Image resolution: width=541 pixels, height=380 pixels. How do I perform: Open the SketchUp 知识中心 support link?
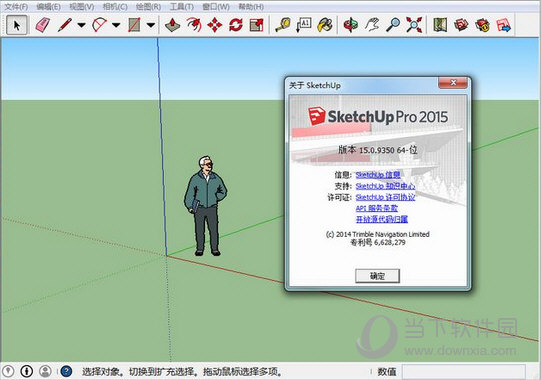[385, 186]
